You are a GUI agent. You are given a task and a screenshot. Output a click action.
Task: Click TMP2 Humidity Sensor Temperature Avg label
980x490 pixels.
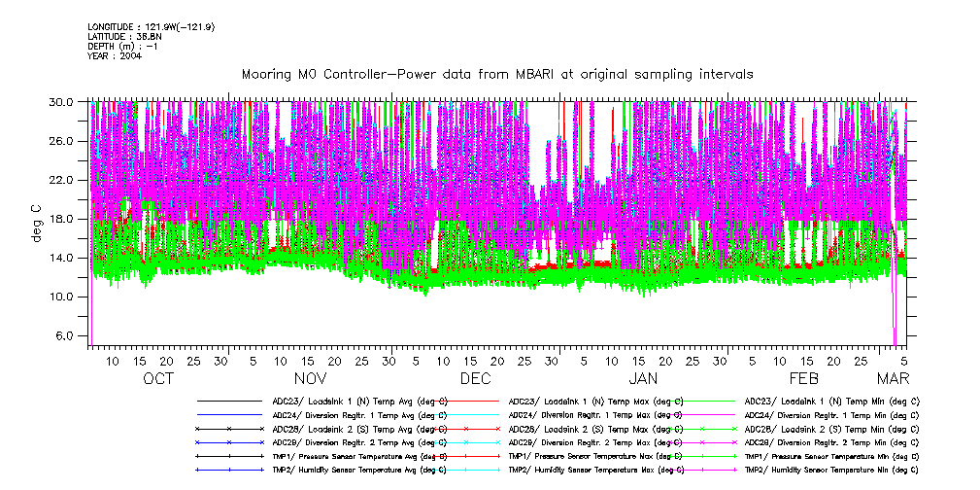[359, 469]
